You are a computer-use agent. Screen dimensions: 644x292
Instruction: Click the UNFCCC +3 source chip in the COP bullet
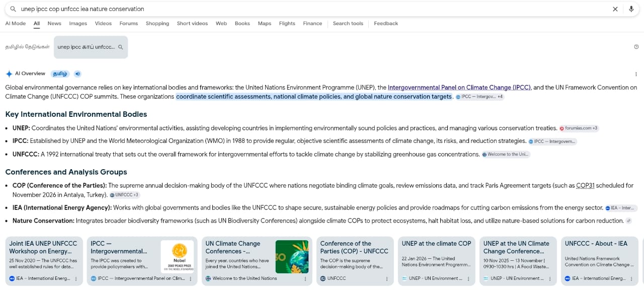point(125,195)
